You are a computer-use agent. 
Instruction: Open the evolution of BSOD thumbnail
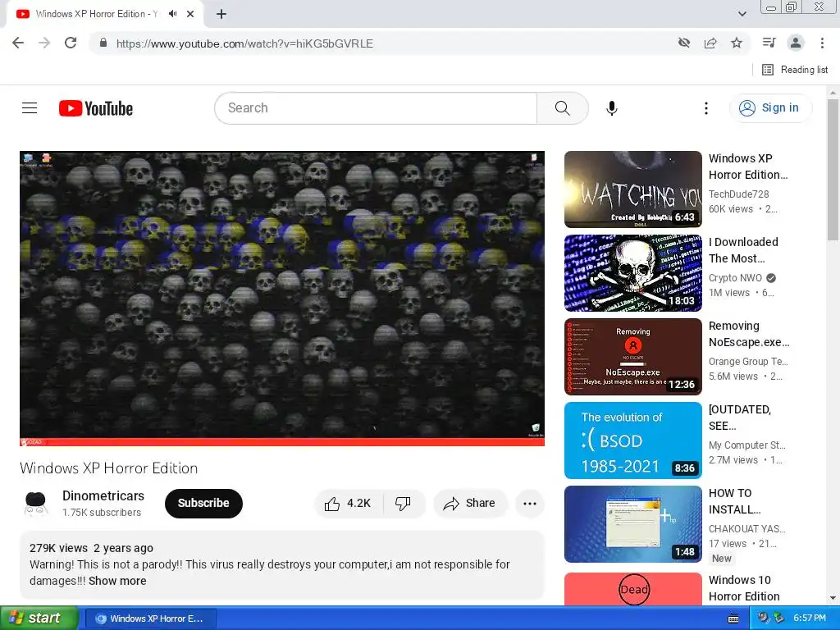632,441
